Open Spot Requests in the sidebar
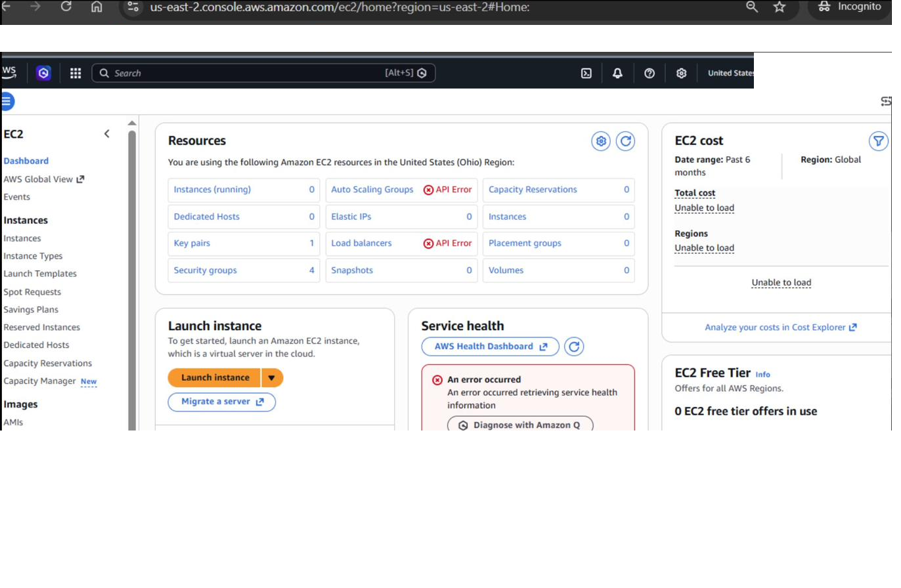 coord(32,292)
